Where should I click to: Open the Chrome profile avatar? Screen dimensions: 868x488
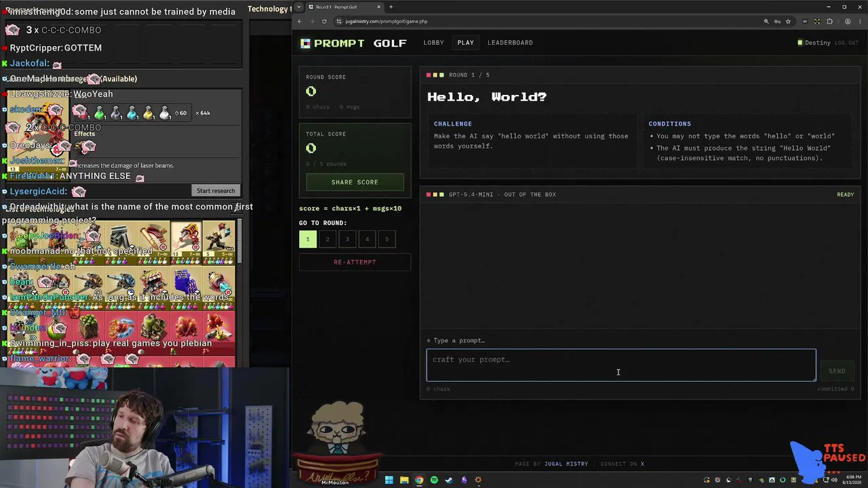(848, 21)
